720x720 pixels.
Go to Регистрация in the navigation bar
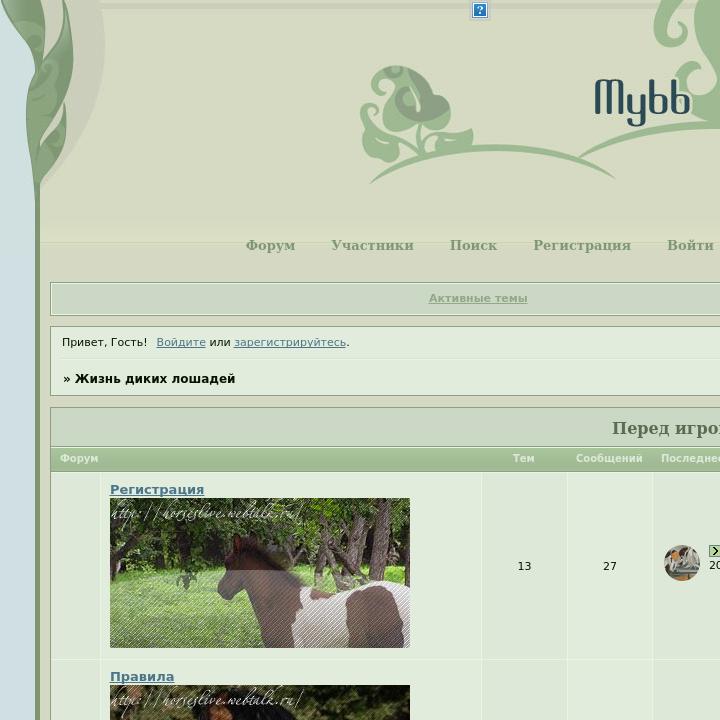point(582,245)
